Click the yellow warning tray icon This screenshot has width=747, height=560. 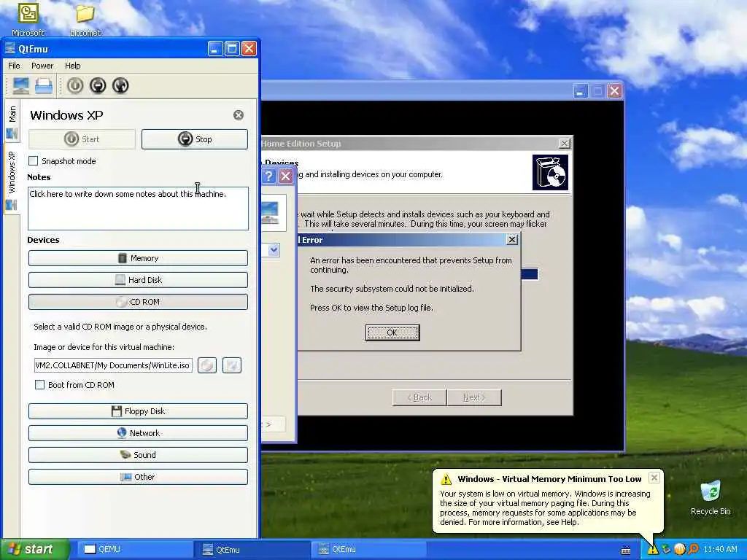click(x=653, y=549)
